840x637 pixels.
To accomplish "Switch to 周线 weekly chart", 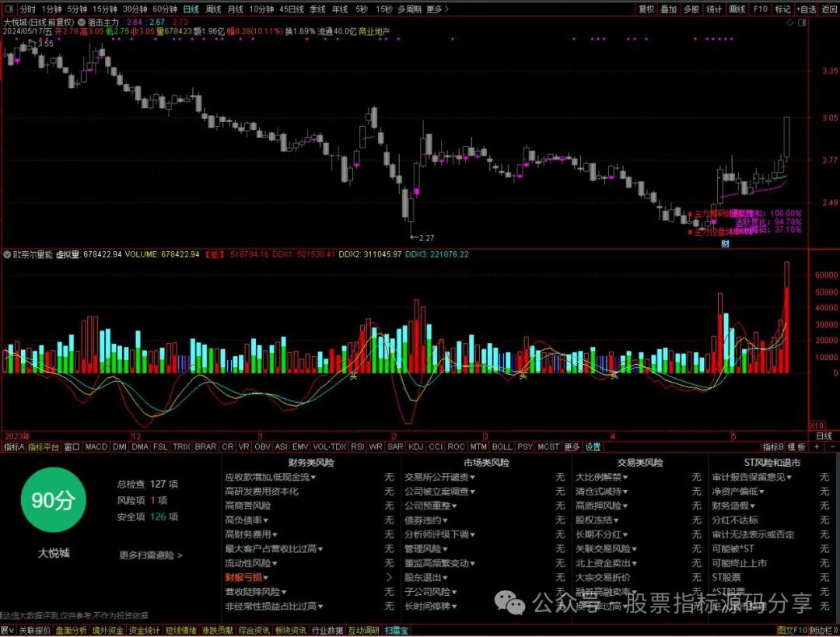I will click(213, 9).
